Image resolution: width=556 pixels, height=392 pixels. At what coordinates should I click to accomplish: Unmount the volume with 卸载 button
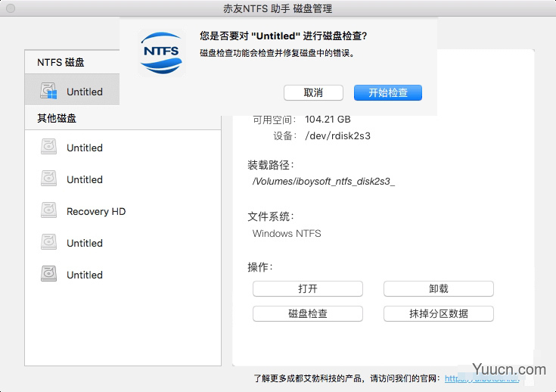click(438, 289)
